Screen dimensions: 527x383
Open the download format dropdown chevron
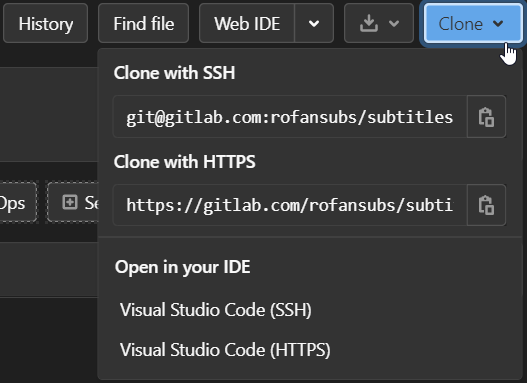[394, 24]
